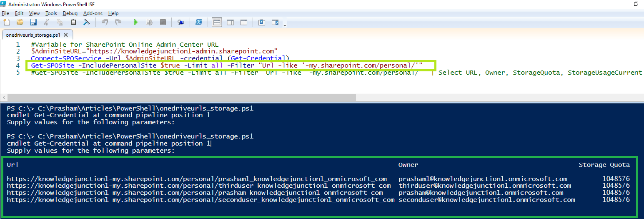Click the 1048576 quota value in seconduser row
The width and height of the screenshot is (644, 219).
[x=616, y=200]
